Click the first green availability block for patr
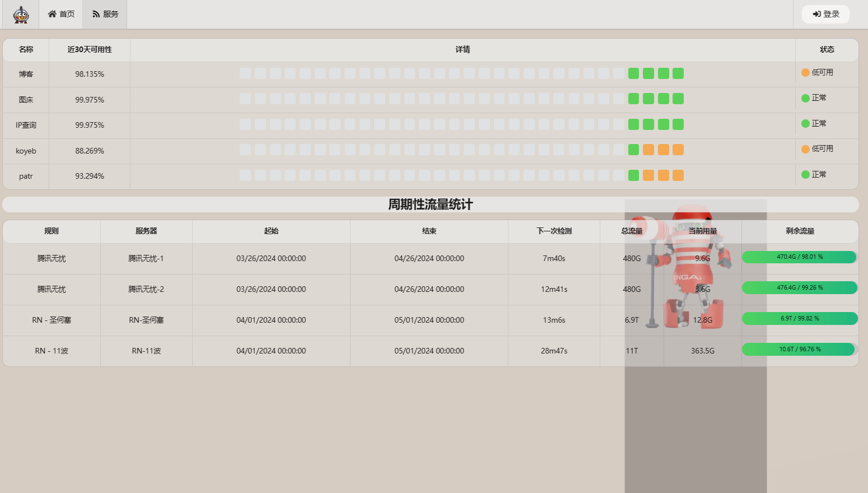 pyautogui.click(x=633, y=175)
